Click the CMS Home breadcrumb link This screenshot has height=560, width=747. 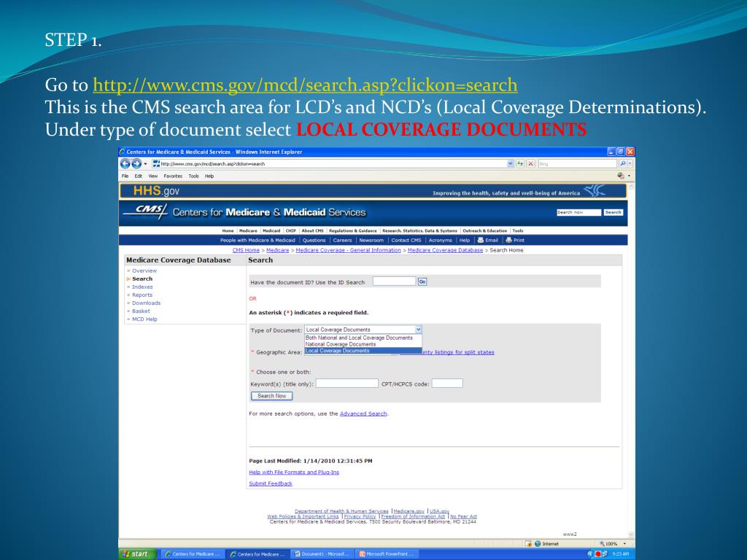coord(246,251)
